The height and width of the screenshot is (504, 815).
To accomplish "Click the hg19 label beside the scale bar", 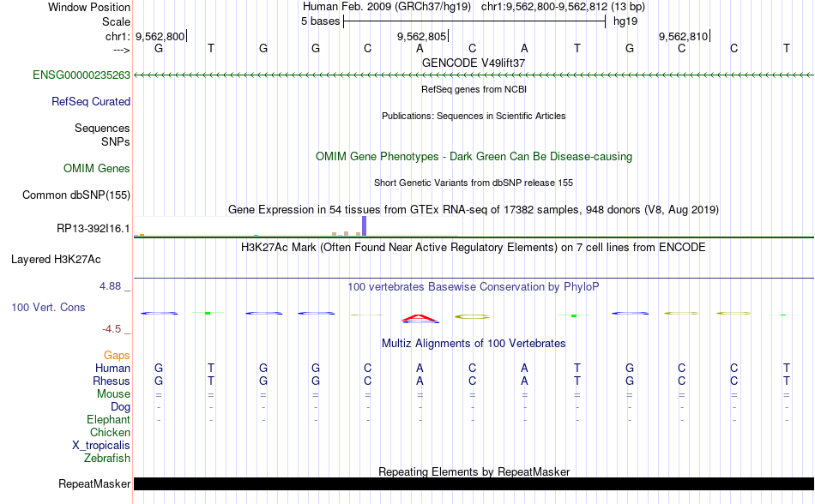I will point(625,21).
